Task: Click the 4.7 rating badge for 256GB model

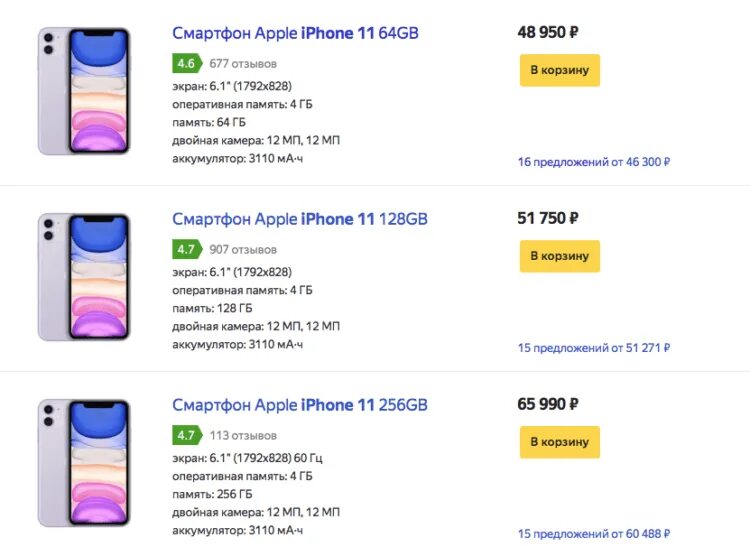Action: point(186,436)
